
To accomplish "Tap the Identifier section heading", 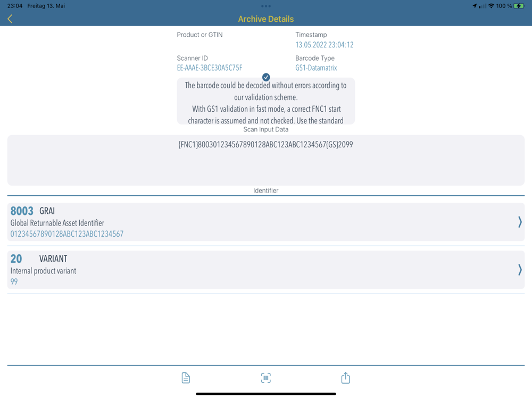I will [266, 190].
